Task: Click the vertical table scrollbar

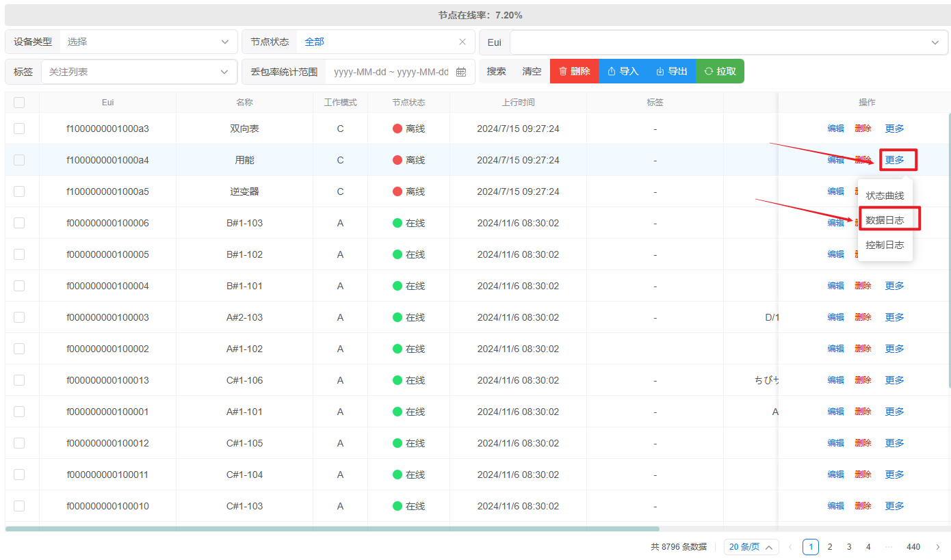Action: point(948,251)
